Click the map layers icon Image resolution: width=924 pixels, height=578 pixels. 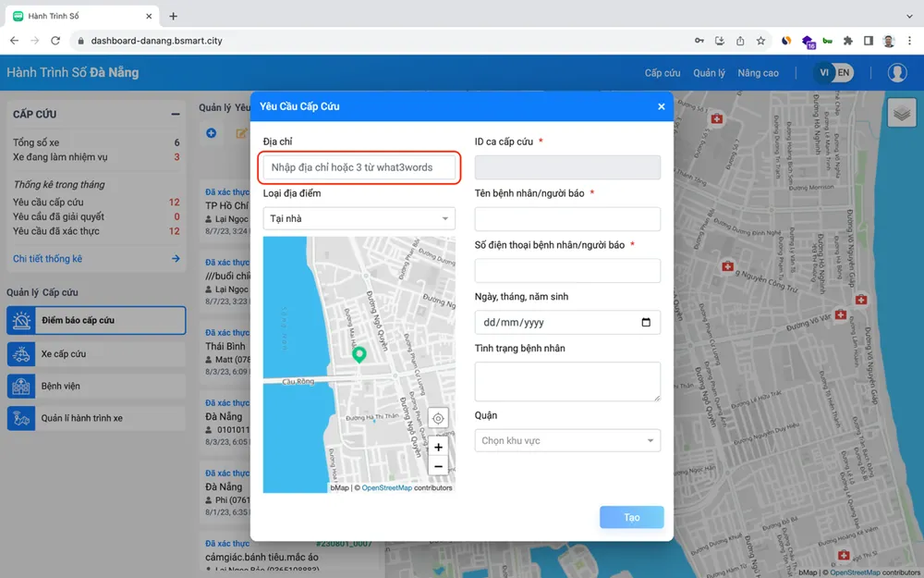pyautogui.click(x=902, y=113)
